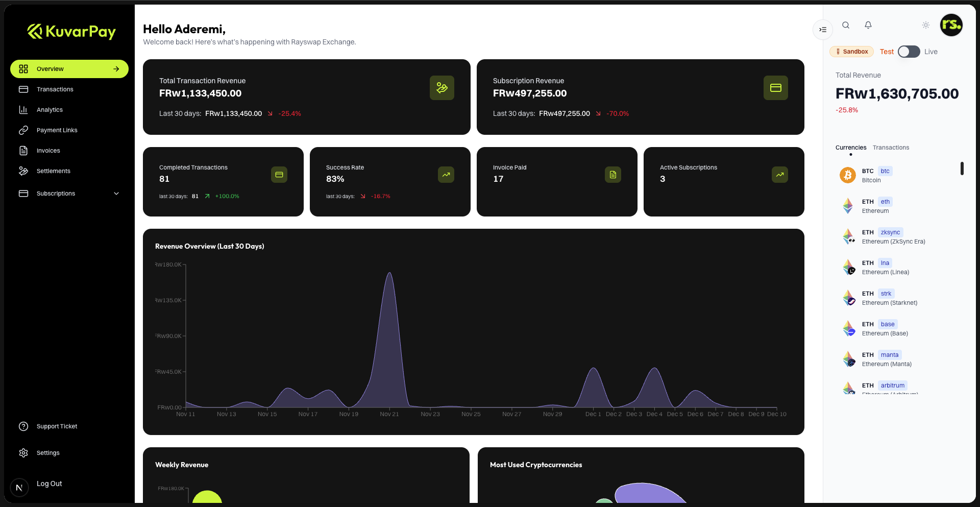Click the Sandbox badge
Screen dimensions: 980x507
pos(851,52)
